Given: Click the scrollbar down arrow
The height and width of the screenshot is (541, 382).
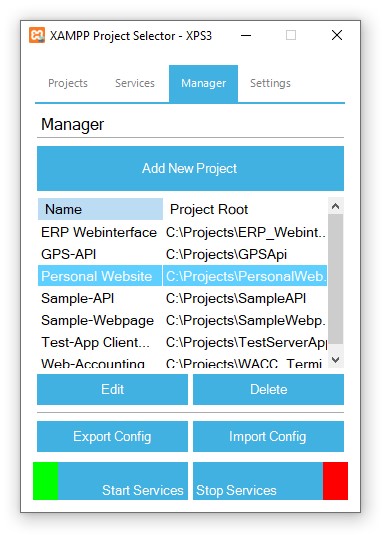Looking at the screenshot, I should 335,360.
